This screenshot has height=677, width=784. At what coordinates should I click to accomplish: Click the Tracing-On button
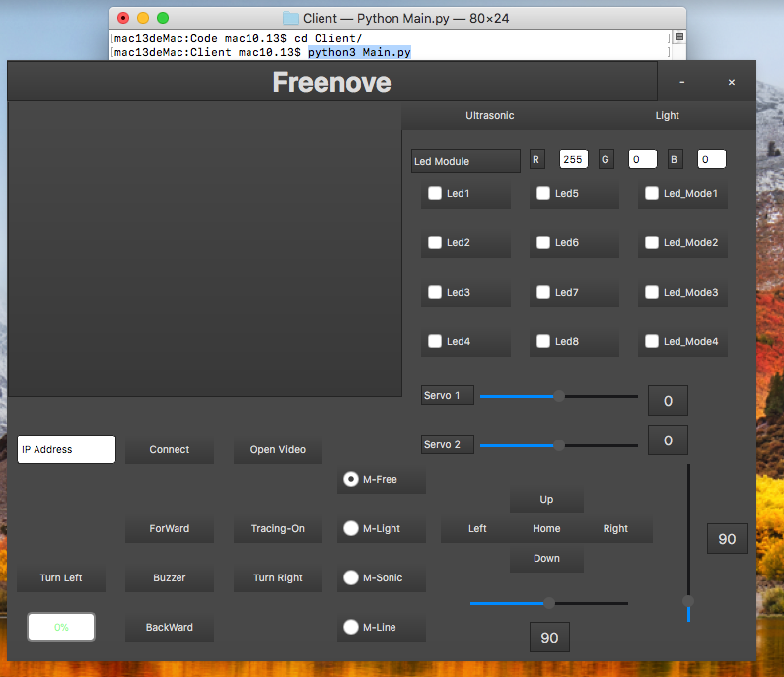tap(278, 528)
